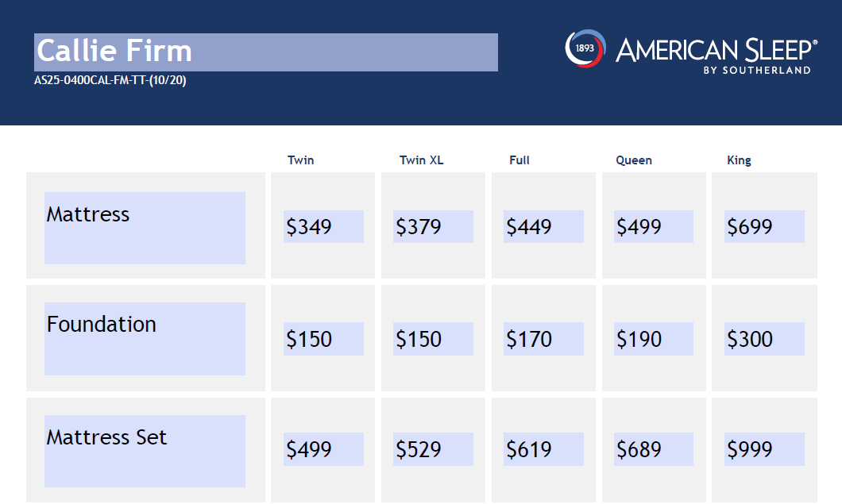Click the Queen mattress $499 price field

[653, 227]
